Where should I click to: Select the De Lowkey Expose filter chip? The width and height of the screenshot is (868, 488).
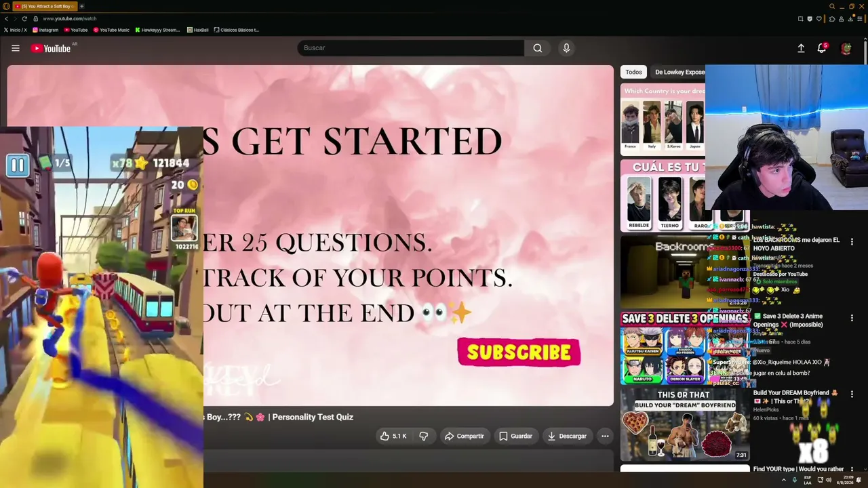pos(678,72)
